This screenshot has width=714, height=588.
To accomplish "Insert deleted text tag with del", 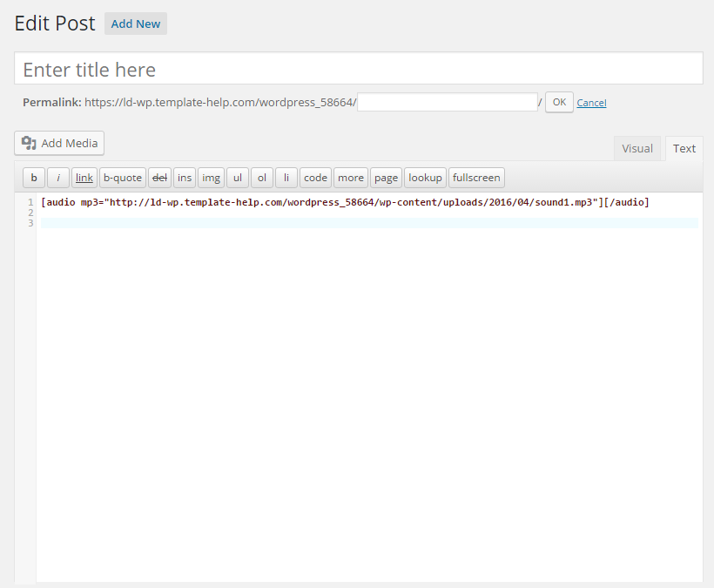I will tap(159, 178).
